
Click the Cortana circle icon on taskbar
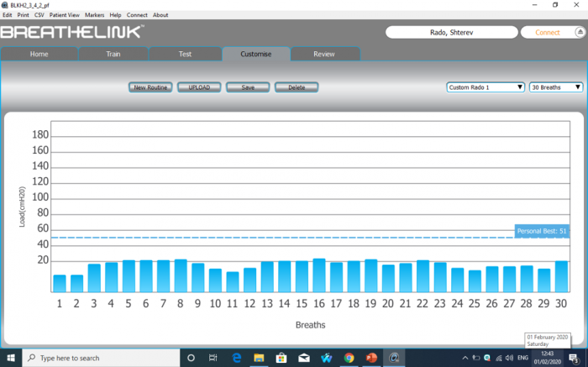(191, 358)
